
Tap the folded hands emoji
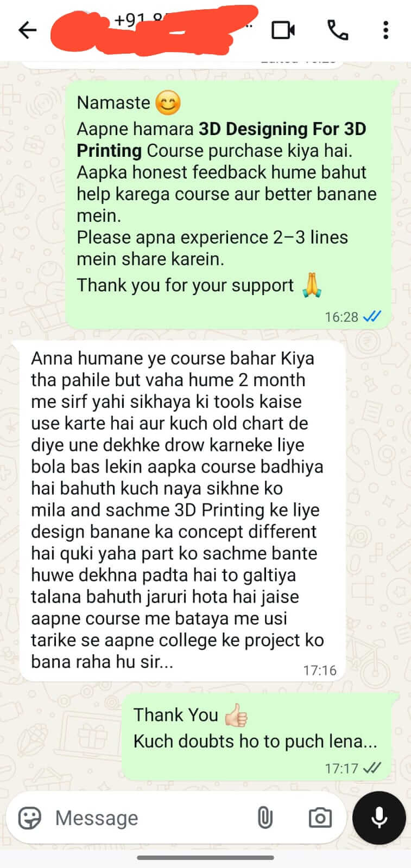point(312,284)
